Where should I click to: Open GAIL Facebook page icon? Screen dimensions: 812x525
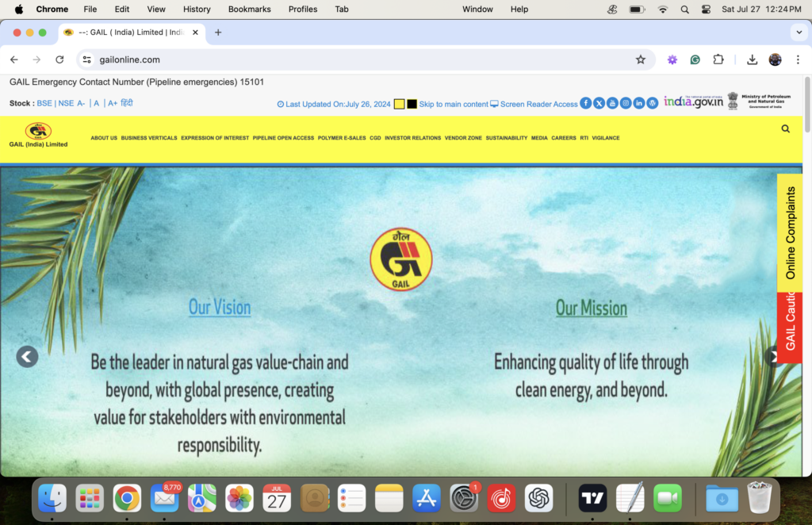(585, 103)
